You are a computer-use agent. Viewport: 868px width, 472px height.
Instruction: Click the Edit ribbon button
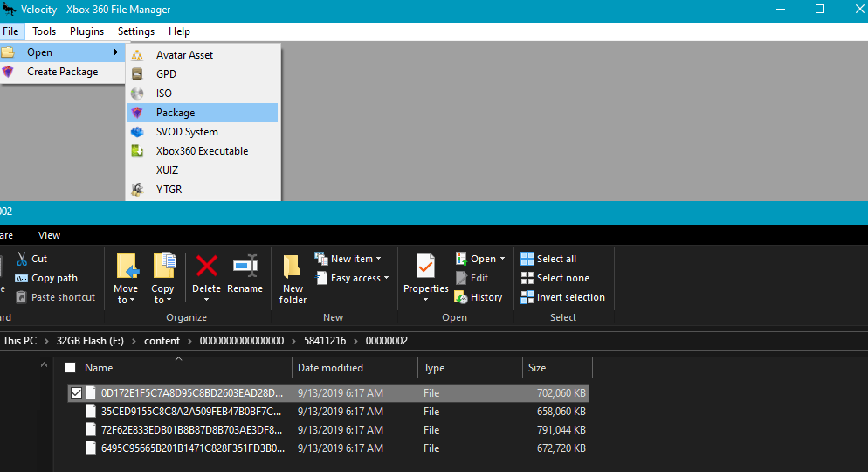pos(472,278)
